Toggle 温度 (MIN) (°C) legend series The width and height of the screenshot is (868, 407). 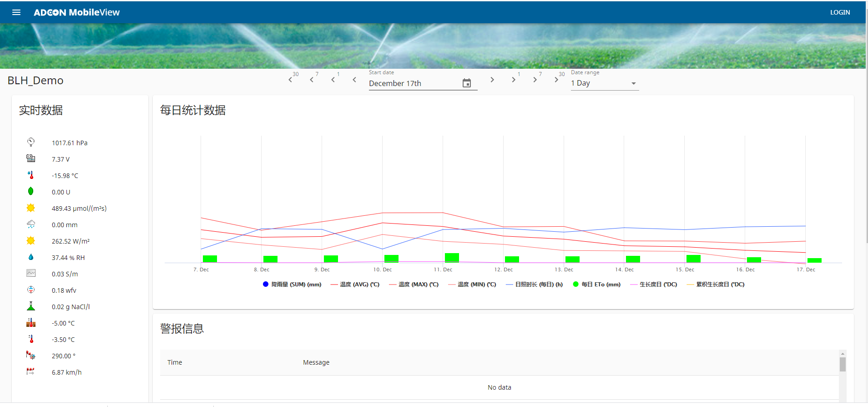tap(472, 284)
